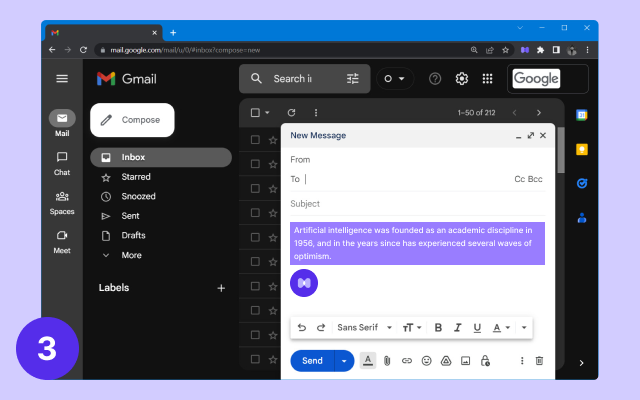
Task: Redo the last edit in compose
Action: [321, 327]
